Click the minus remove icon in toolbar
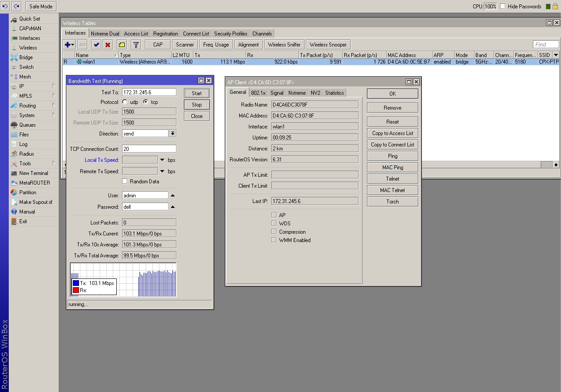561x392 pixels. tap(83, 45)
